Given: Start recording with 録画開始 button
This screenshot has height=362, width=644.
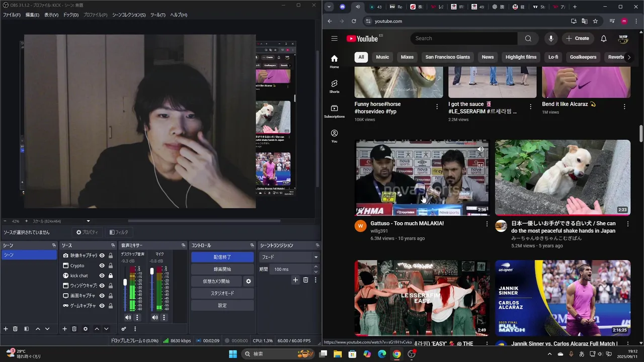Looking at the screenshot, I should point(222,269).
